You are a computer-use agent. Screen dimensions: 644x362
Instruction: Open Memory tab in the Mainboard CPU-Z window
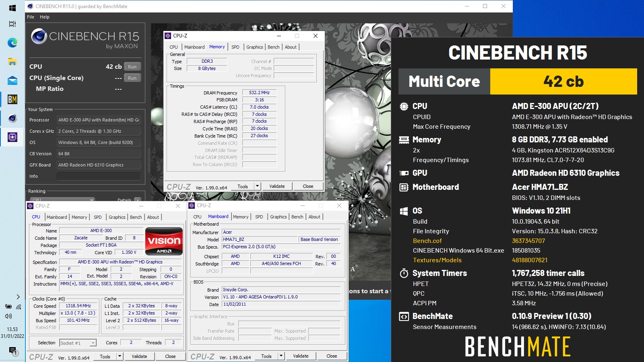coord(241,217)
